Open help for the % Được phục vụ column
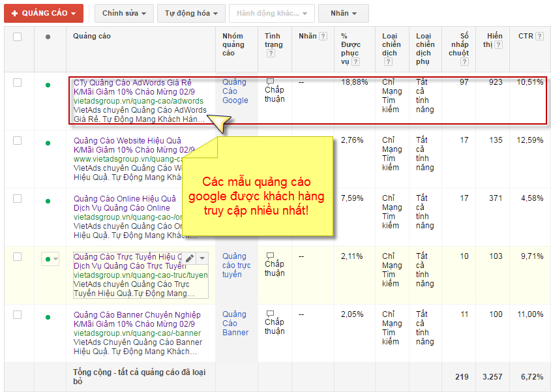551x392 pixels. [x=356, y=61]
